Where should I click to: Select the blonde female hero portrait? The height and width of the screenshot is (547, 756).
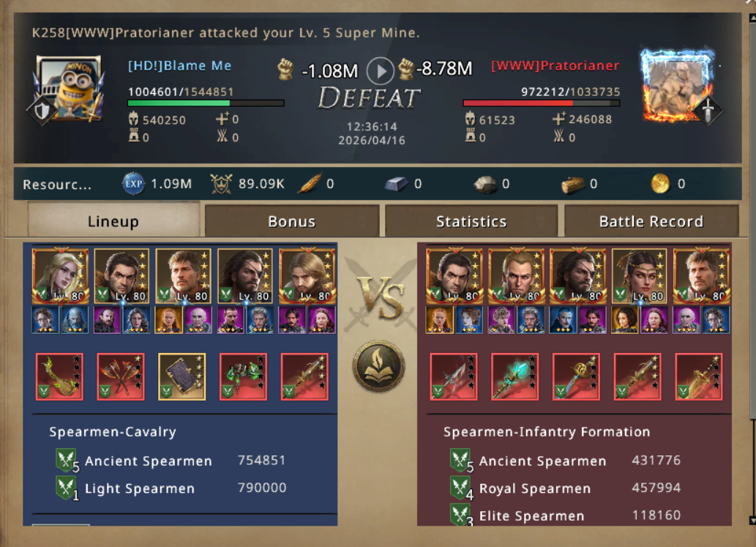coord(60,276)
